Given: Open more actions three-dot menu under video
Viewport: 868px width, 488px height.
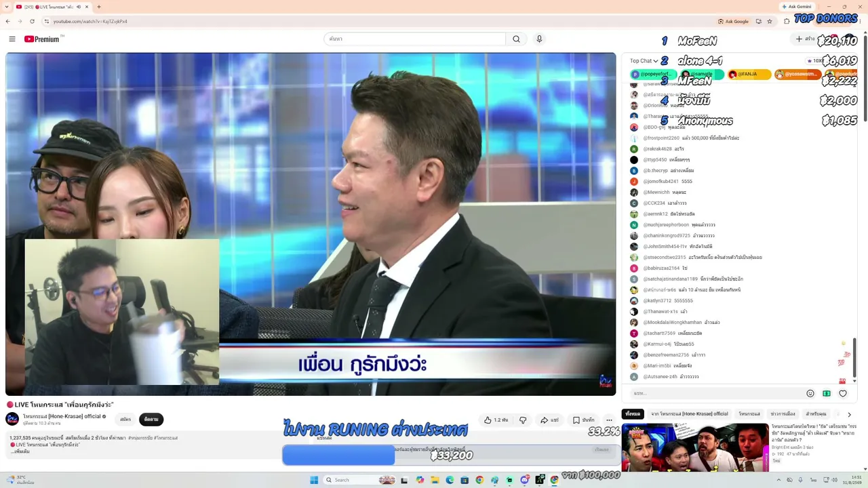Looking at the screenshot, I should pos(609,420).
